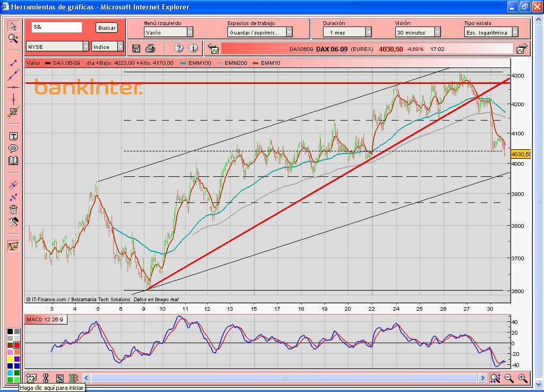Viewport: 544px width, 392px height.
Task: Click the zoom out magnifier button
Action: [509, 378]
